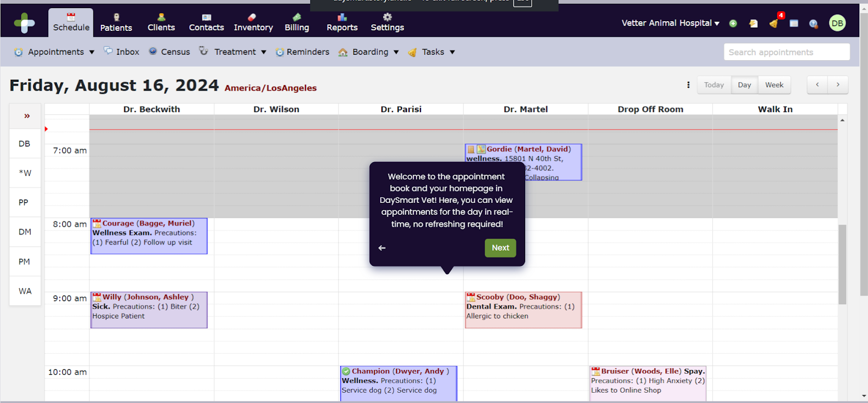Click the DaySmart Vet green plus logo
Viewport: 868px width, 403px height.
pyautogui.click(x=24, y=23)
